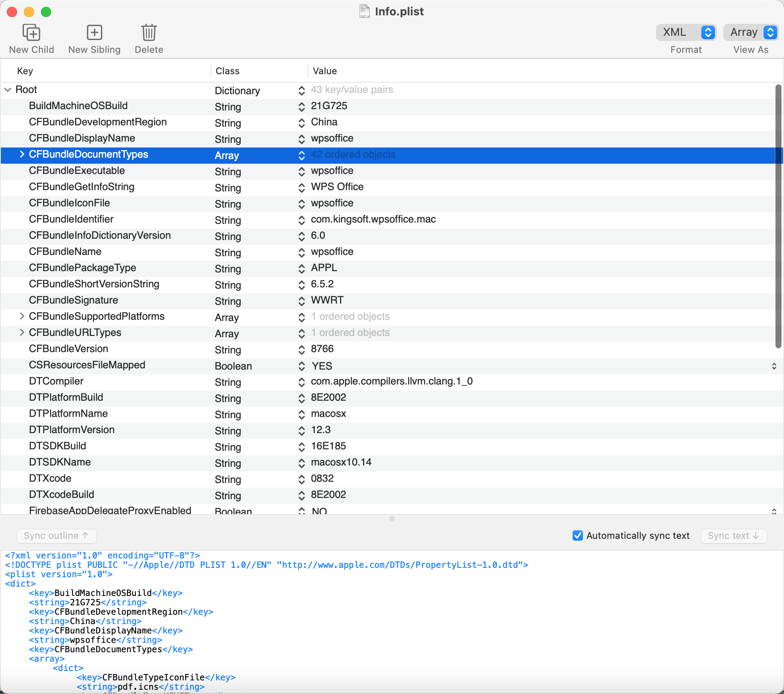Screen dimensions: 784x694
Task: Open the CSResourcesFileMapped YES value dropdown
Action: click(774, 366)
